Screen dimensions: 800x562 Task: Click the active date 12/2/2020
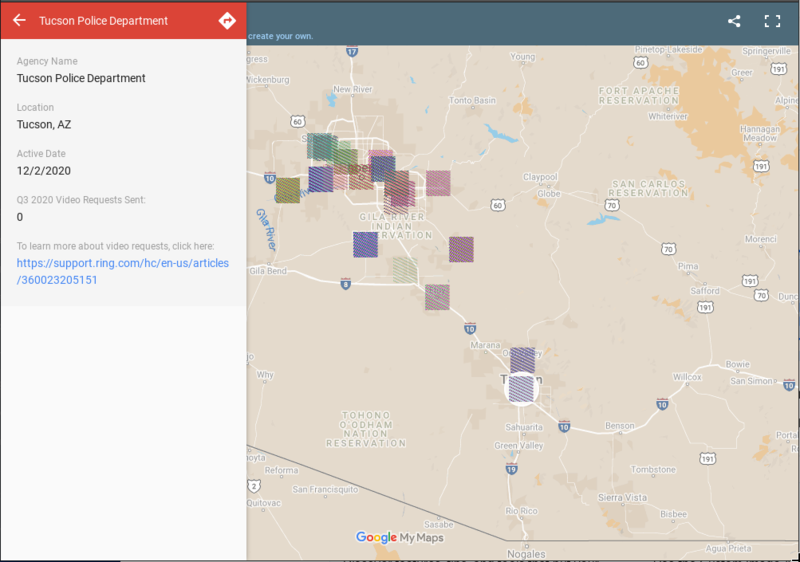tap(44, 171)
